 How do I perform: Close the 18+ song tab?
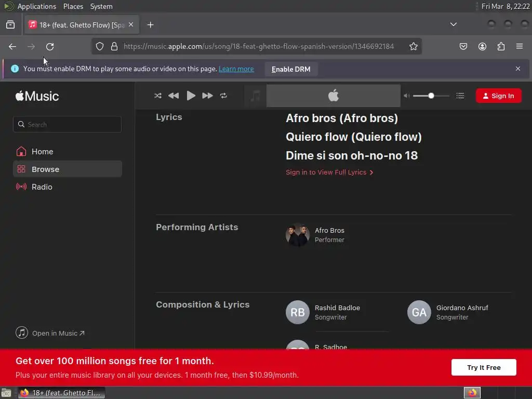pos(131,25)
